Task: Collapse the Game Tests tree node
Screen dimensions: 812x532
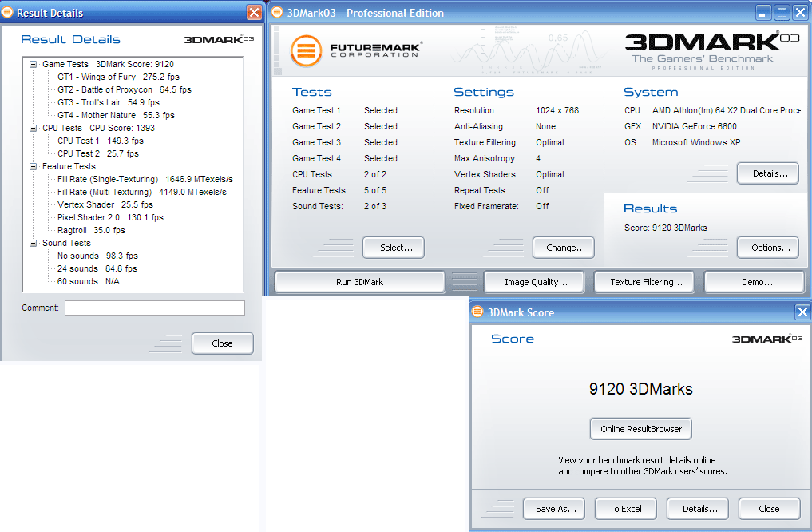Action: pyautogui.click(x=34, y=64)
